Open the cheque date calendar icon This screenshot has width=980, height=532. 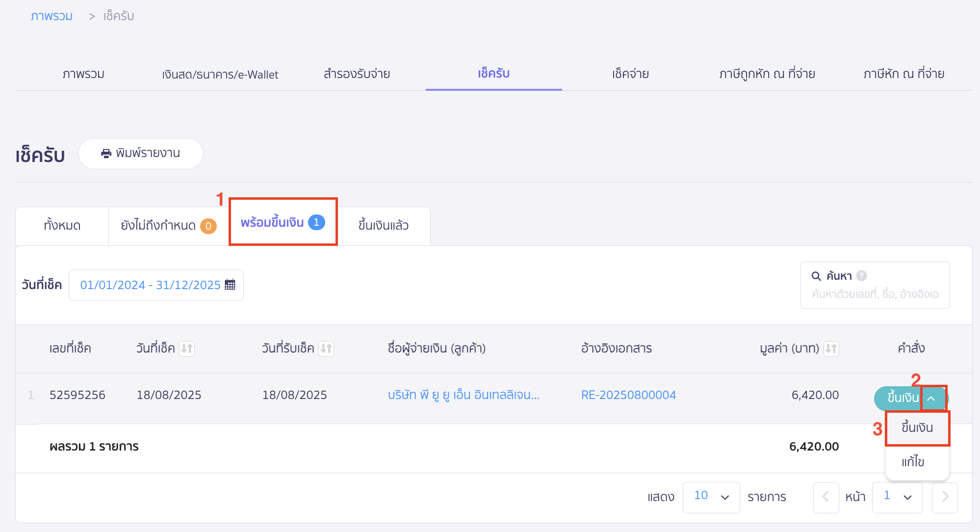pos(230,285)
